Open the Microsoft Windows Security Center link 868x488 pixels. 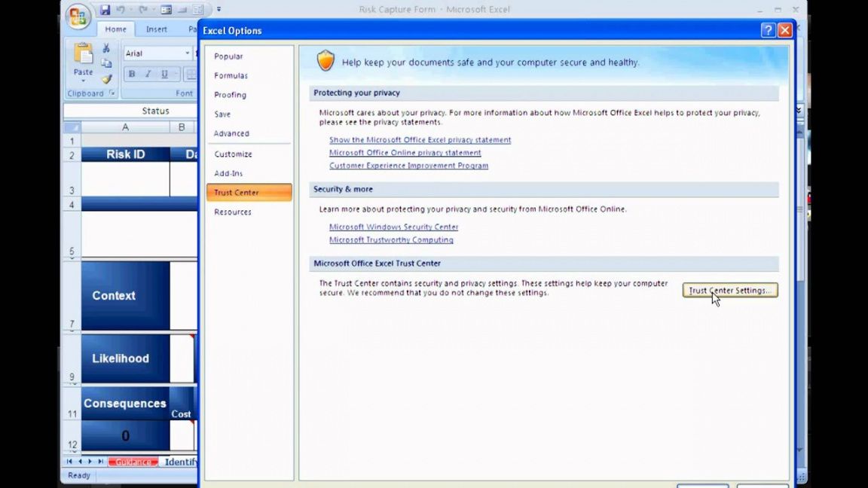point(393,227)
